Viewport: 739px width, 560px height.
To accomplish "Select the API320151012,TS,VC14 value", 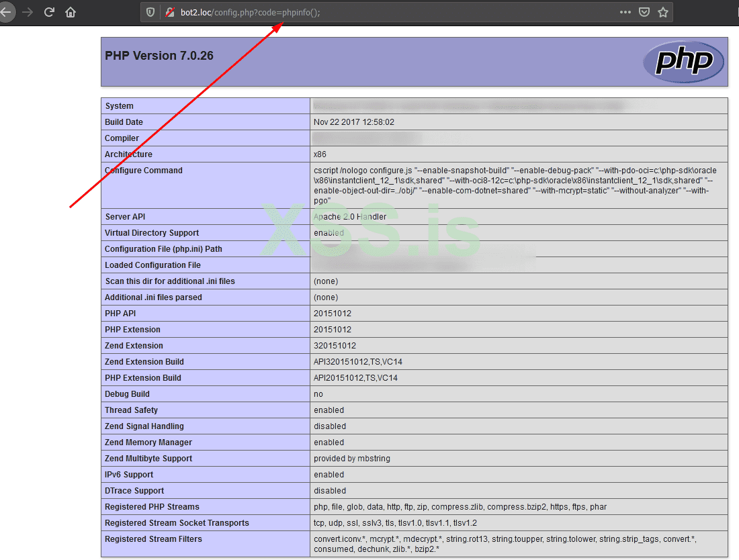I will (x=357, y=362).
